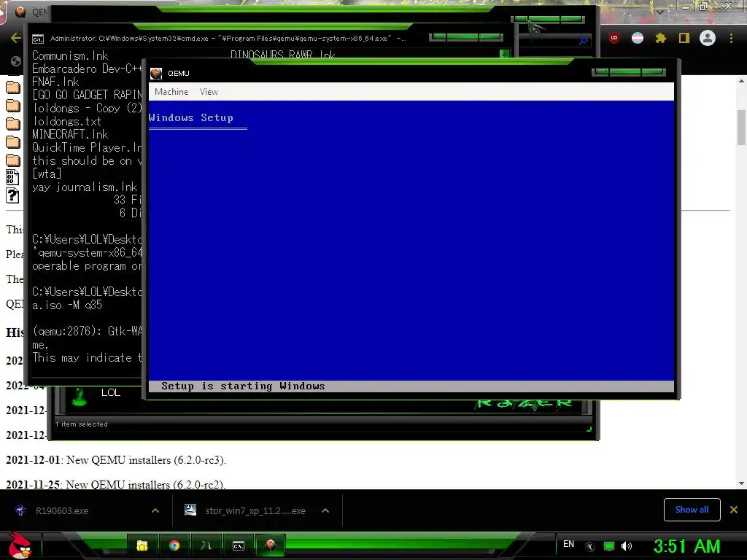Viewport: 747px width, 560px height.
Task: Click 'yay journalism.lnk' in cmd output
Action: coord(85,187)
